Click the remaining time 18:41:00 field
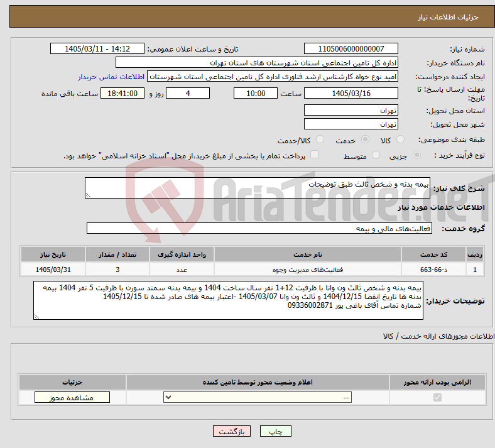Screen dimensions: 495x448 point(122,93)
